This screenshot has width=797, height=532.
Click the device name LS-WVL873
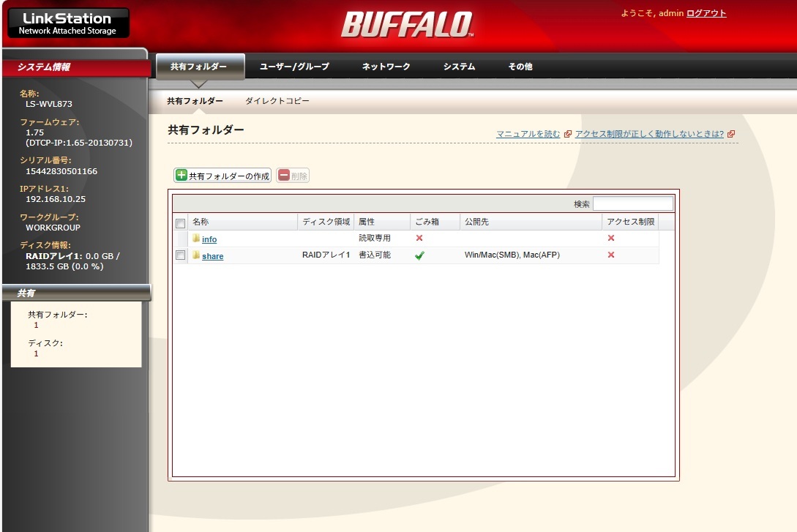coord(49,104)
